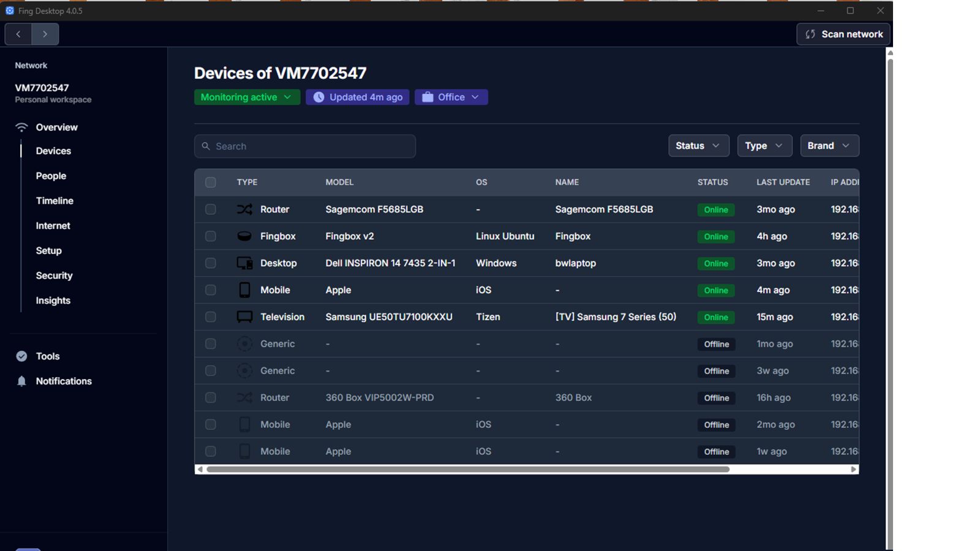Click into the Search devices field
This screenshot has width=980, height=551.
click(305, 146)
